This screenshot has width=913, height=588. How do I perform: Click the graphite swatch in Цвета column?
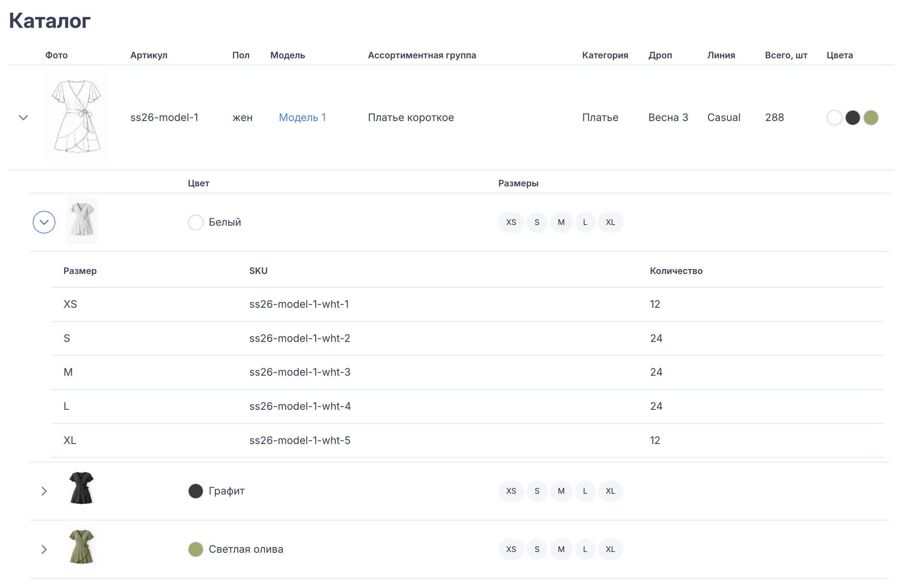pos(853,118)
